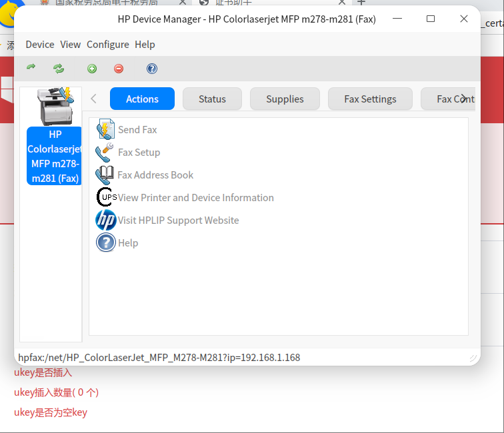
Task: Click 'ukey是否为空key' text in browser
Action: tap(51, 412)
